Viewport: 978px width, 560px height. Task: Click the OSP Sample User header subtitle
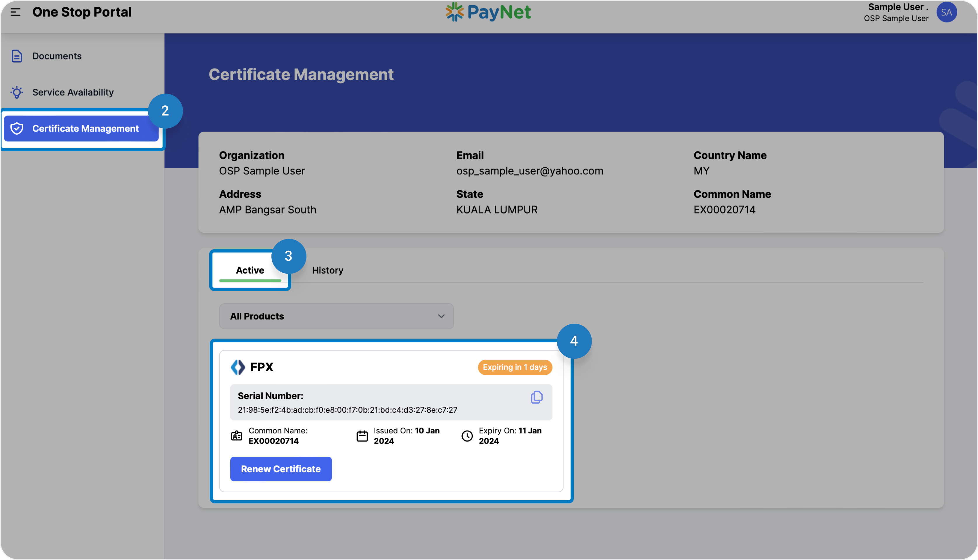(x=896, y=18)
